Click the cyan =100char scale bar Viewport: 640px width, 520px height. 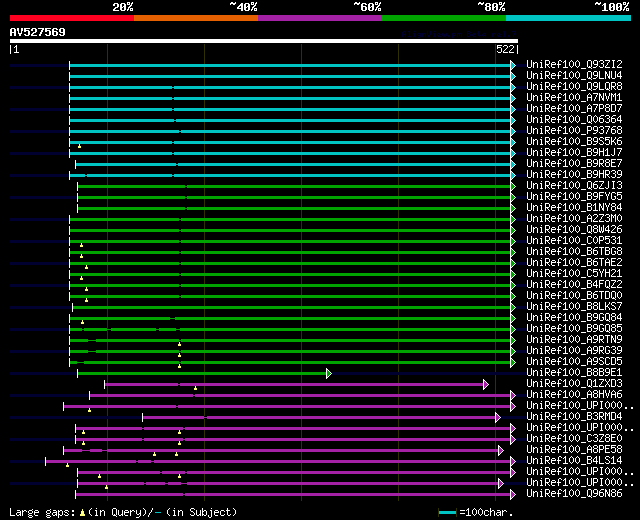(x=447, y=513)
